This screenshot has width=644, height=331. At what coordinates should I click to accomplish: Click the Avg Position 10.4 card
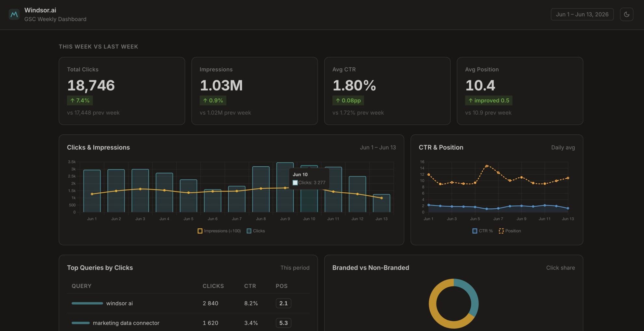pyautogui.click(x=520, y=91)
